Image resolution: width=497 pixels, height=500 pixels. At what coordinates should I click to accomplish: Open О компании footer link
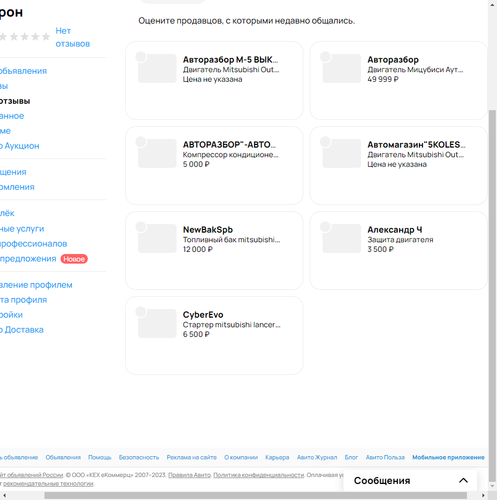tap(241, 457)
